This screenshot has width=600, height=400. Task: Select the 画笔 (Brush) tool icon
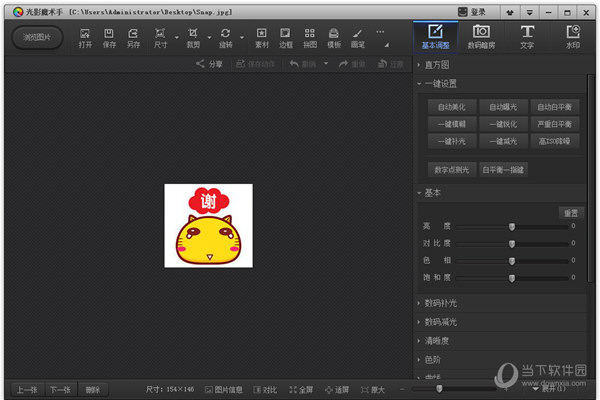pos(357,37)
